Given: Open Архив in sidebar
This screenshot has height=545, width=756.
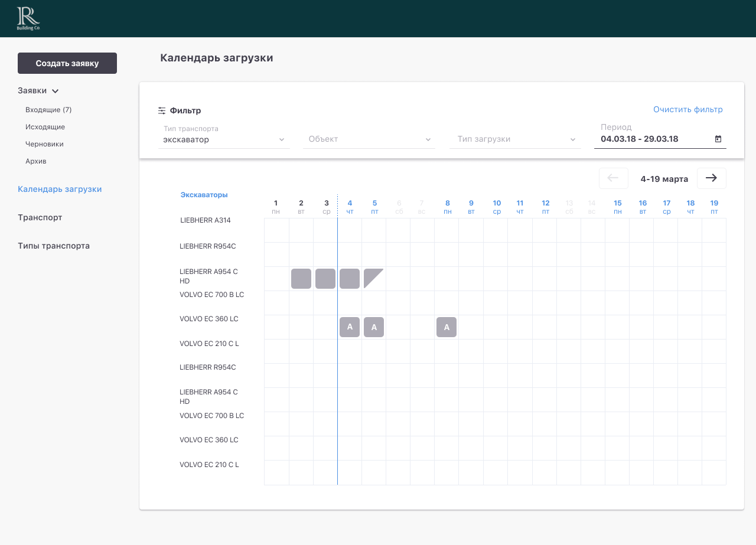Looking at the screenshot, I should (36, 161).
